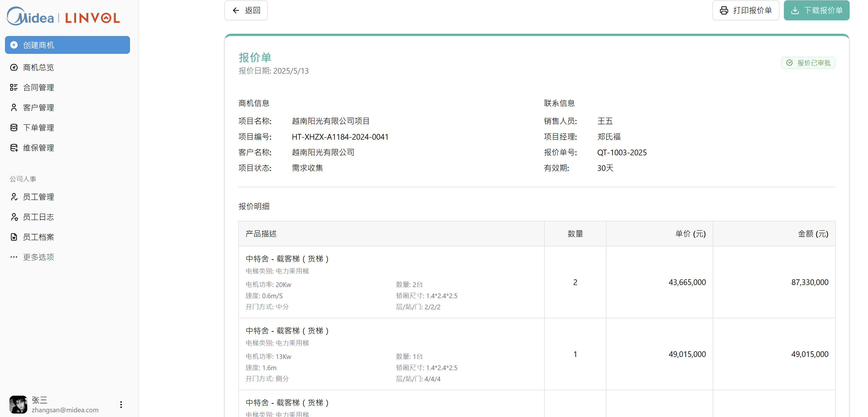Click the 合同管理 list icon
Image resolution: width=868 pixels, height=417 pixels.
pyautogui.click(x=14, y=88)
